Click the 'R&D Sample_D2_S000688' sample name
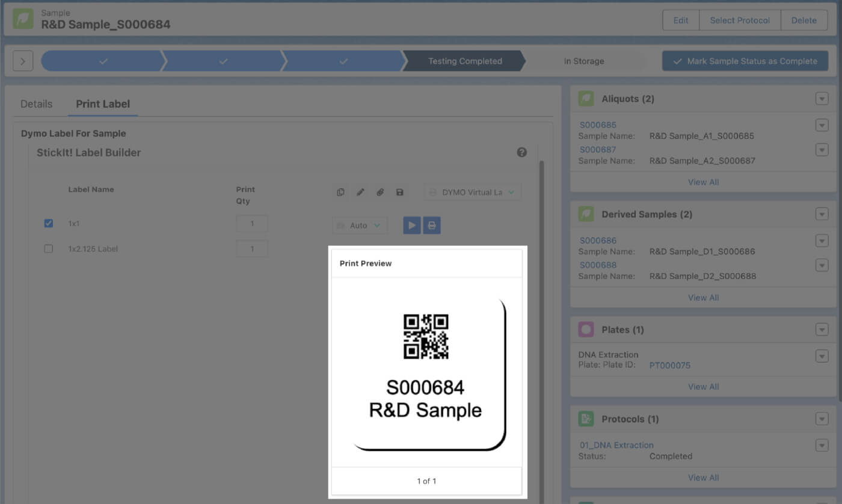 (x=702, y=276)
